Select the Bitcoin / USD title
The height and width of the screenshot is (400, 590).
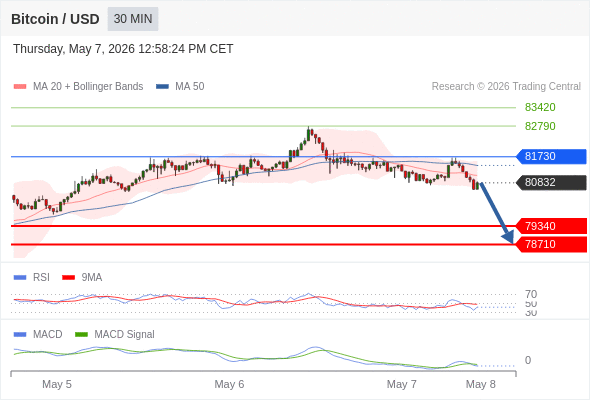coord(55,19)
